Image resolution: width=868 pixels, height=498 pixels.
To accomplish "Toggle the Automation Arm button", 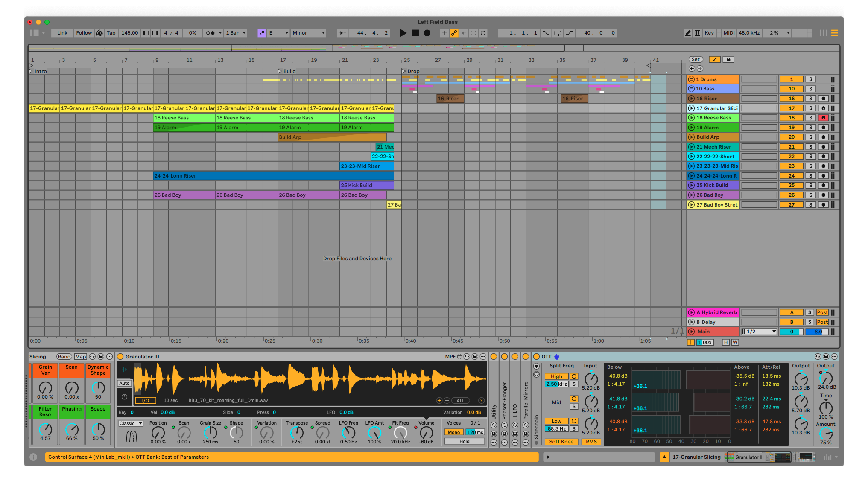I will coord(454,33).
